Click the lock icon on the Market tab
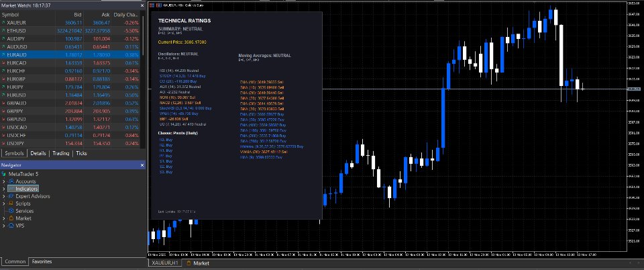Image resolution: width=644 pixels, height=270 pixels. pos(189,263)
